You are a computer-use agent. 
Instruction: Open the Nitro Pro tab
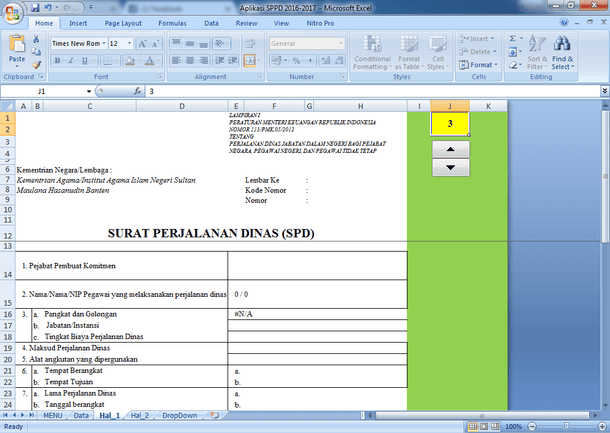point(320,23)
